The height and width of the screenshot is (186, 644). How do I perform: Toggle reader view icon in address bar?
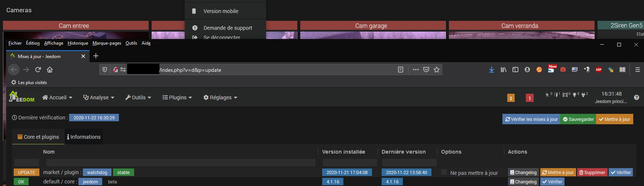click(x=401, y=70)
